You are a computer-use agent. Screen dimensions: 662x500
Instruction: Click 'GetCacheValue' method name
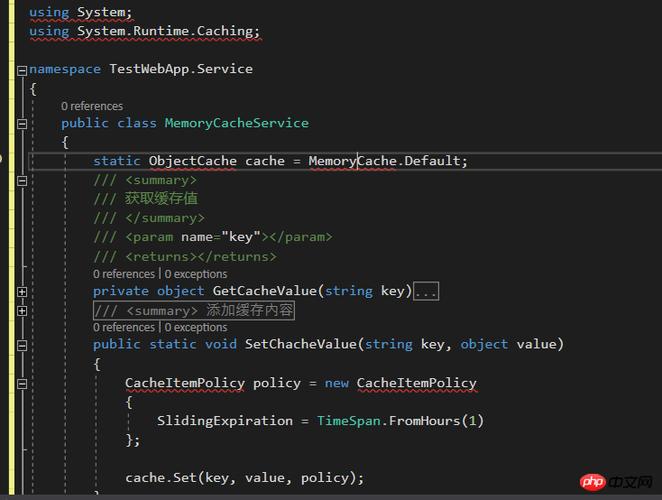(x=265, y=291)
